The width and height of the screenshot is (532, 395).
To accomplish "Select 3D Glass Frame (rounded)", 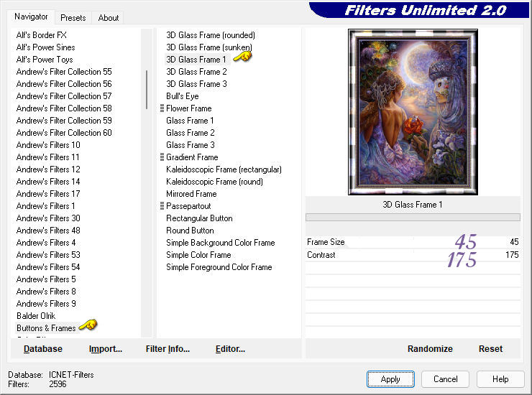I will coord(211,35).
